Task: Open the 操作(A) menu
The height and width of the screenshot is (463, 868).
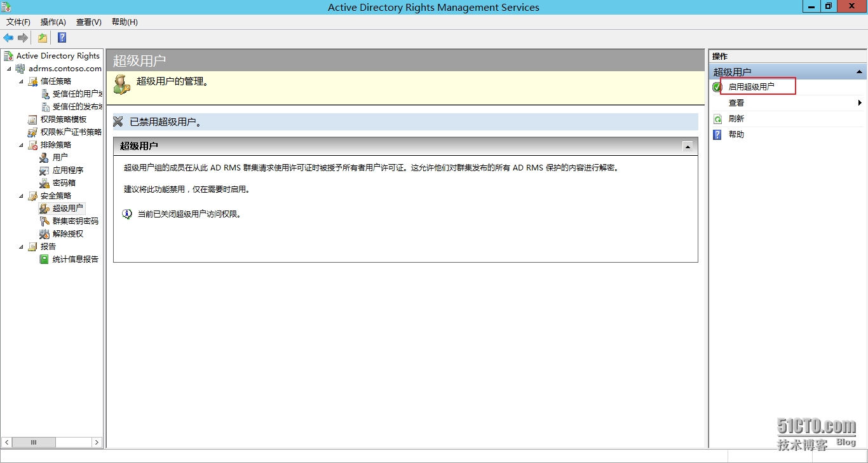Action: 53,22
